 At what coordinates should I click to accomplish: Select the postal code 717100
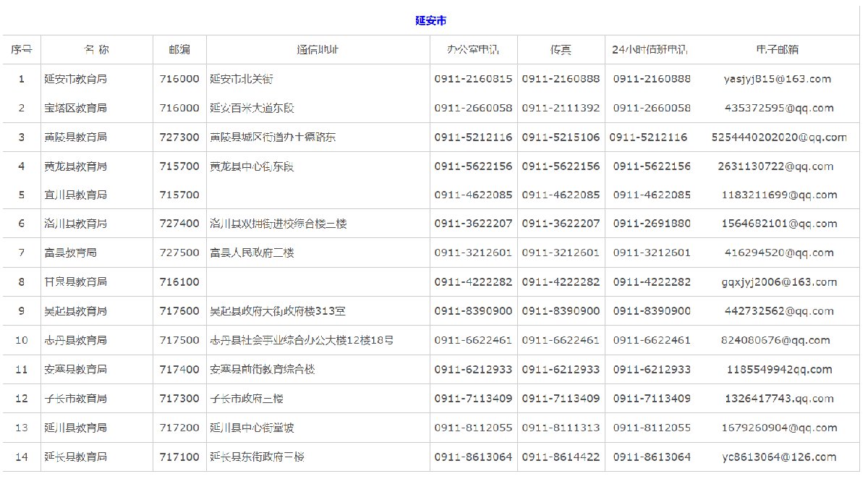[179, 457]
